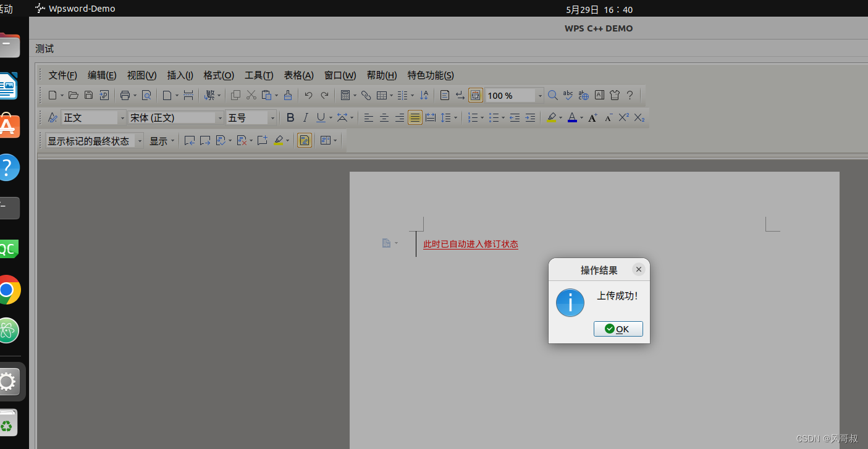Click the revised text 此时已自动进入修订状态
This screenshot has width=868, height=449.
pos(471,244)
